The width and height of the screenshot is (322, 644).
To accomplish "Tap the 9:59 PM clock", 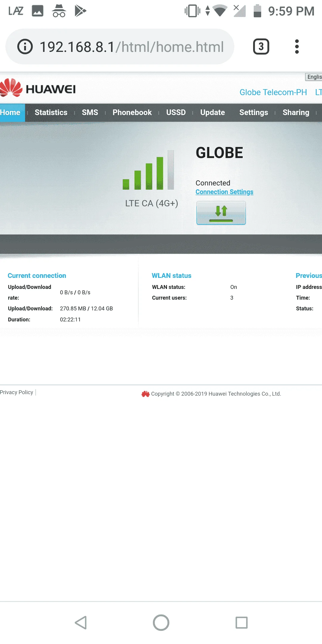I will (x=291, y=11).
